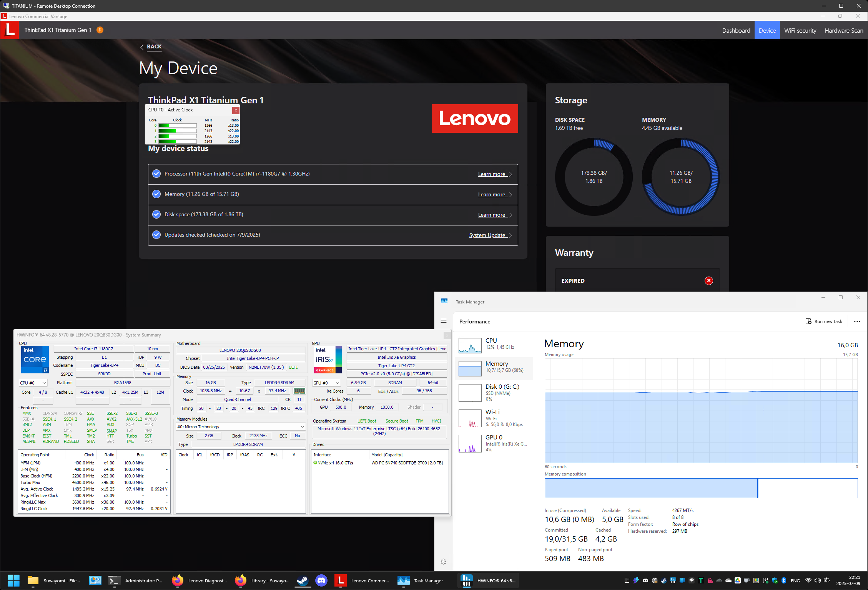
Task: Select Wi-Fi performance item in Task Manager
Action: tap(494, 418)
